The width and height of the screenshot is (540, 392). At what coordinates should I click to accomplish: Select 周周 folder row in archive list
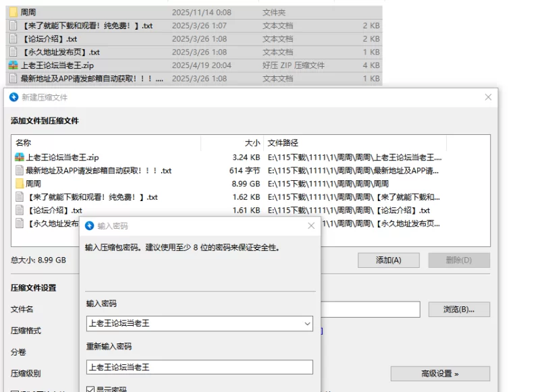229,184
